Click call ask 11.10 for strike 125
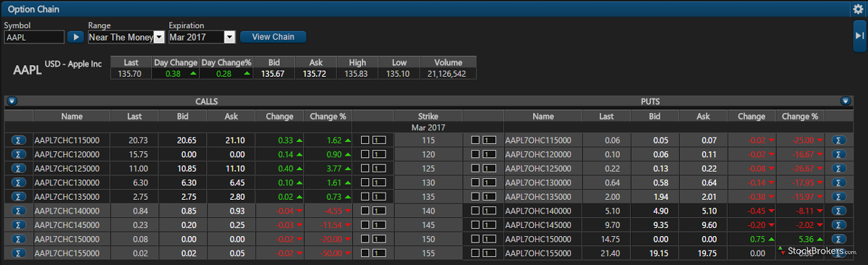This screenshot has width=868, height=265. point(235,168)
